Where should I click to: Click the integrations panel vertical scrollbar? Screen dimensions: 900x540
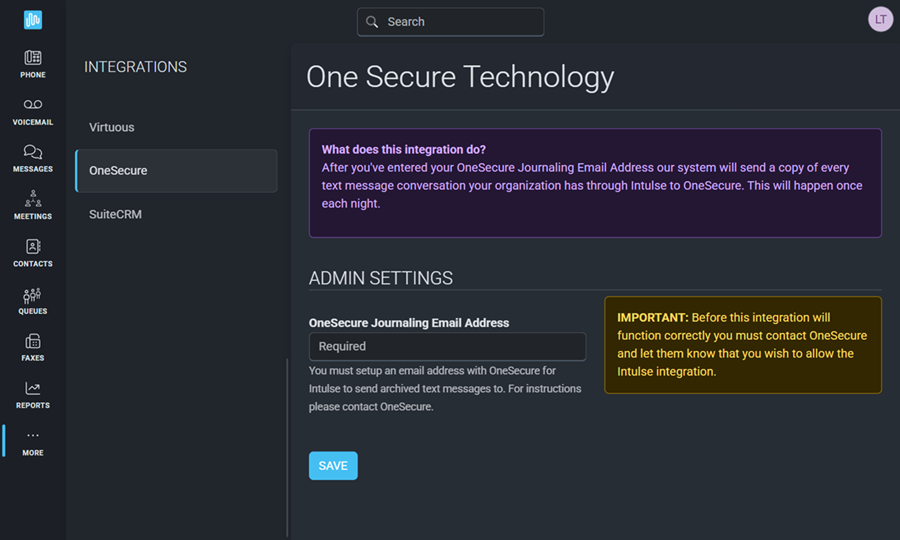pos(287,448)
